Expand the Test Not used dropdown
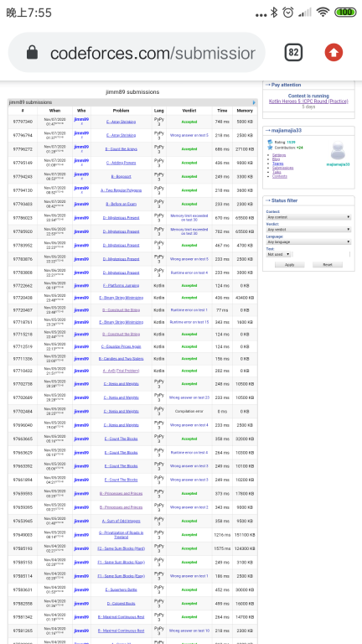362x644 pixels. click(278, 254)
